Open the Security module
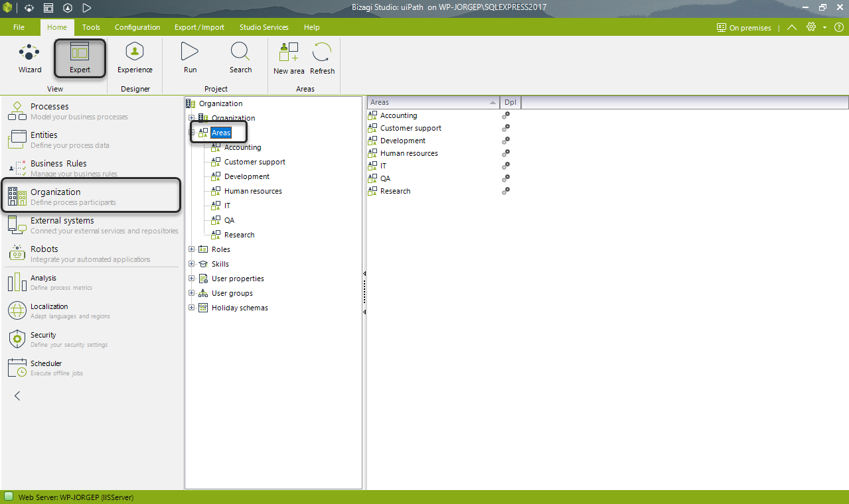 91,339
